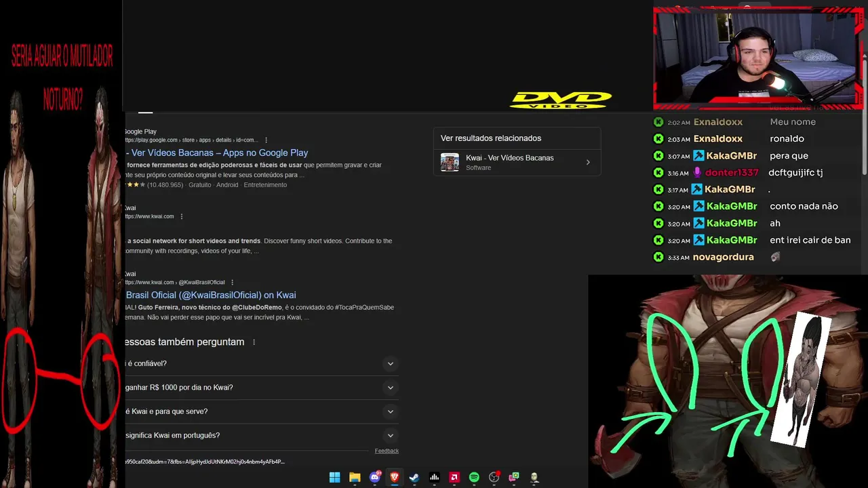The height and width of the screenshot is (488, 868).
Task: Expand the 'é confiável?' question
Action: coord(390,364)
